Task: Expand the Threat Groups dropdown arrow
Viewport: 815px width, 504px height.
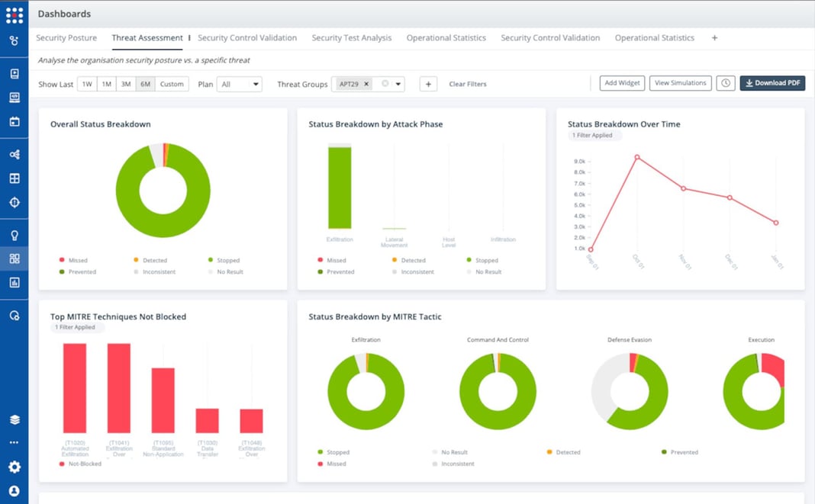Action: tap(398, 84)
